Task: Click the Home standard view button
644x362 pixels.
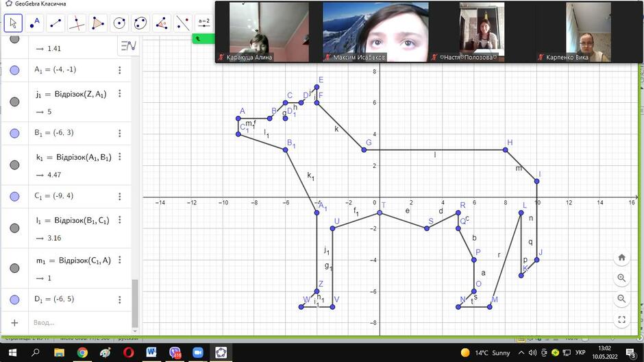Action: coord(621,257)
